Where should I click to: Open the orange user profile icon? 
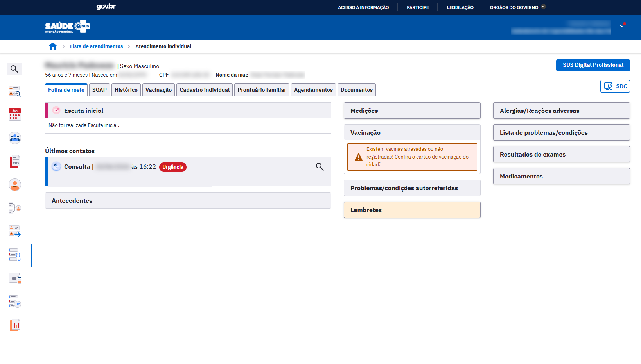[x=15, y=185]
